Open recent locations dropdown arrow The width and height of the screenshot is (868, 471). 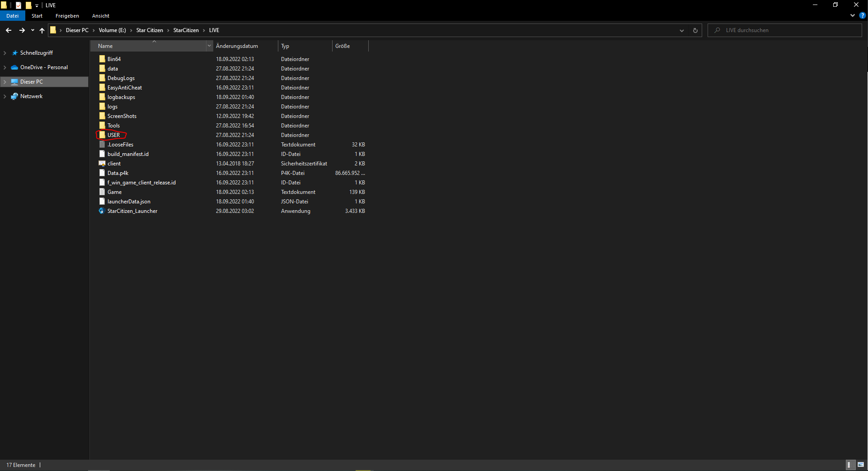coord(33,30)
